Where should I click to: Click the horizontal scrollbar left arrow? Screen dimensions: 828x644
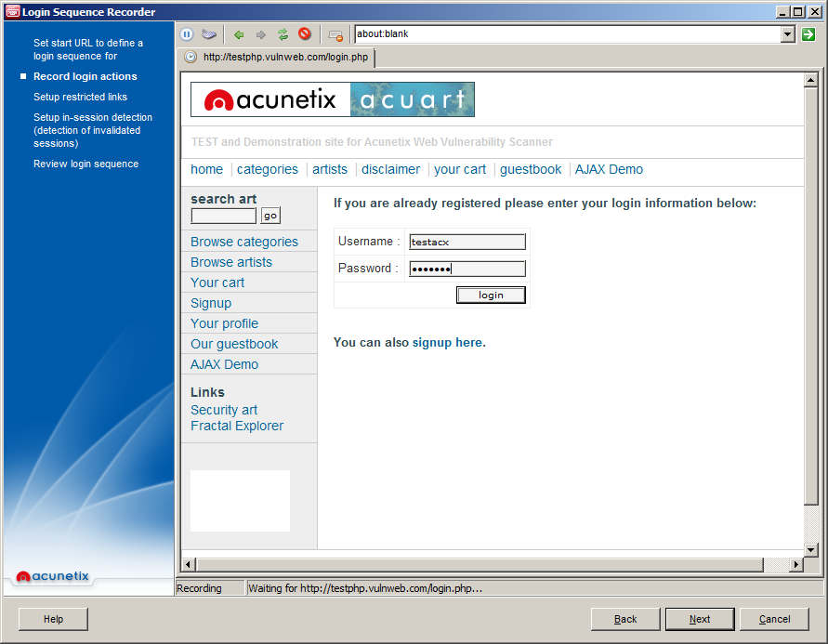[189, 564]
